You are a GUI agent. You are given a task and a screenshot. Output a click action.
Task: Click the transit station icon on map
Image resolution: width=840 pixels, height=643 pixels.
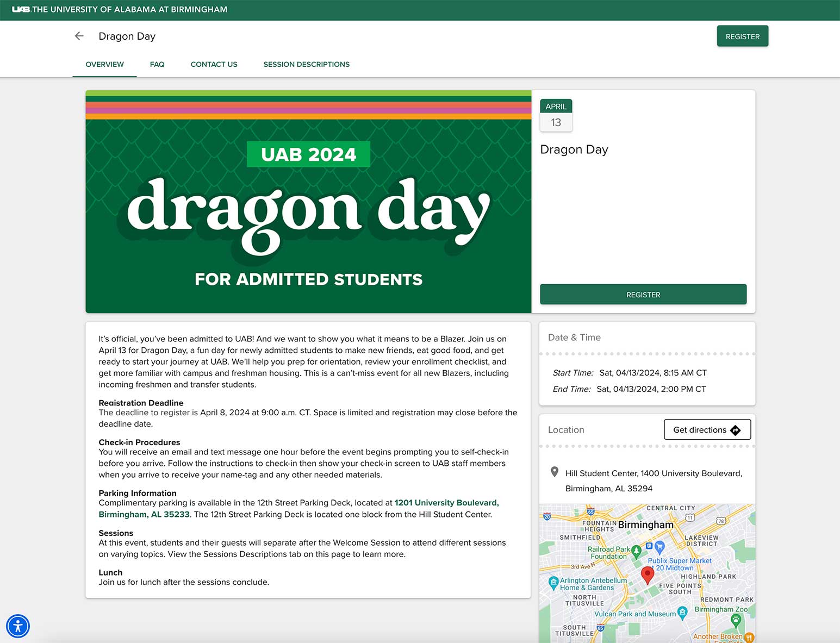point(649,546)
